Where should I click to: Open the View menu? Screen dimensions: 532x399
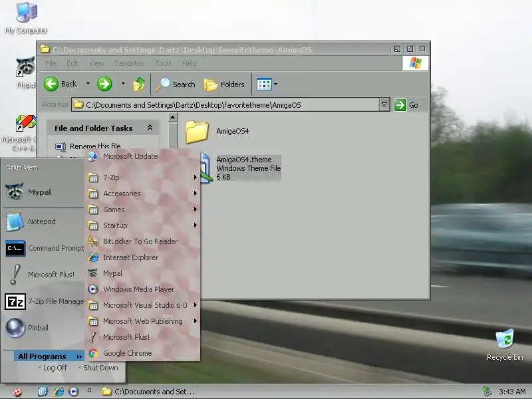[96, 63]
